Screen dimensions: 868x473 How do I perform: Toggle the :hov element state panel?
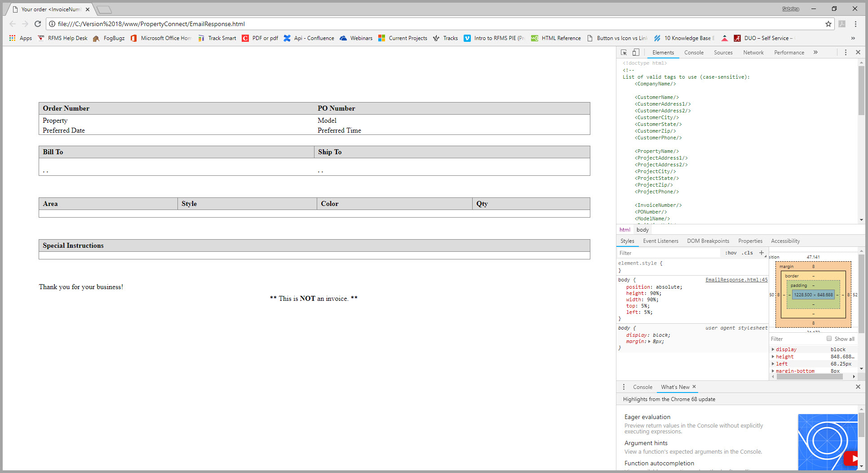coord(731,253)
